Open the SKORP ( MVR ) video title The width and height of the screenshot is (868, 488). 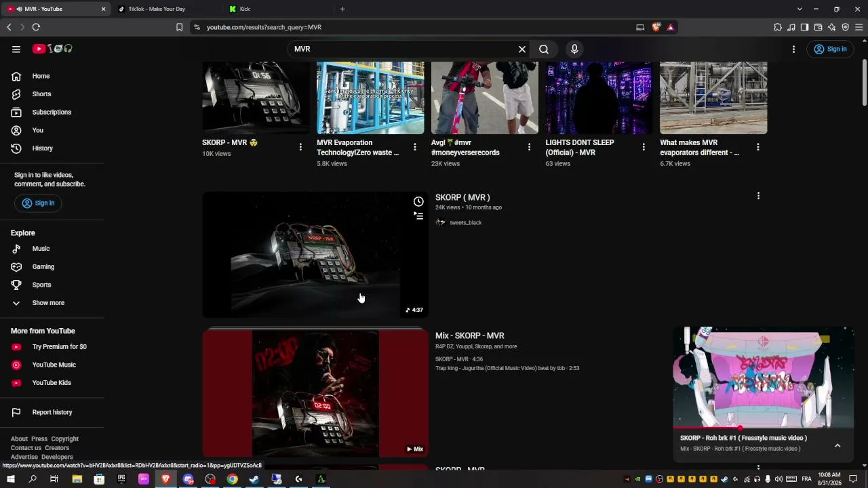pyautogui.click(x=462, y=197)
